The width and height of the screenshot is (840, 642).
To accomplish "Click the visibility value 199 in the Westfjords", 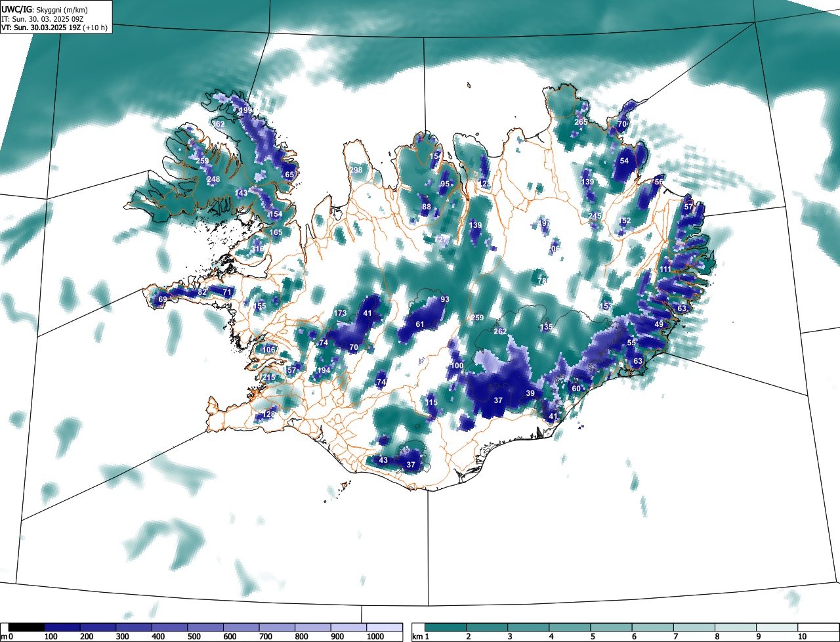I will pyautogui.click(x=245, y=110).
